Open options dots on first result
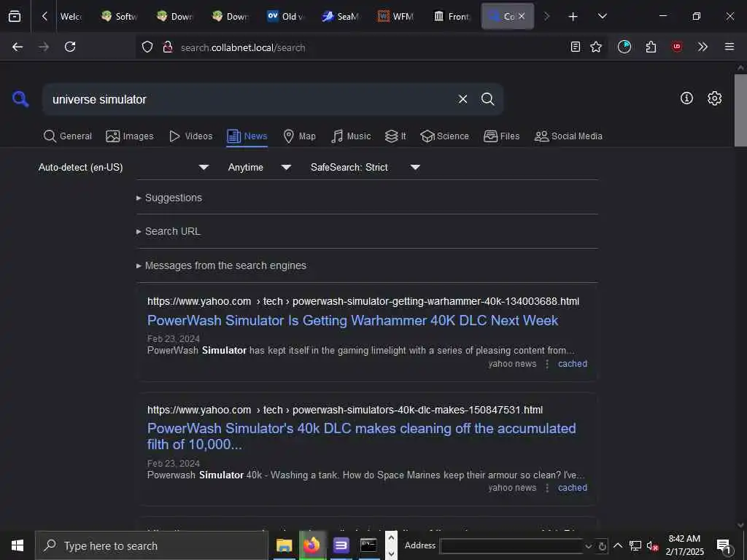The height and width of the screenshot is (560, 747). (547, 364)
